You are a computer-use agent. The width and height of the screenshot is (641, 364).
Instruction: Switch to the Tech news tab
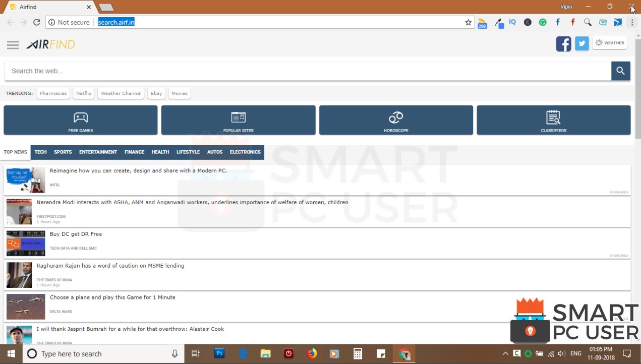coord(40,152)
